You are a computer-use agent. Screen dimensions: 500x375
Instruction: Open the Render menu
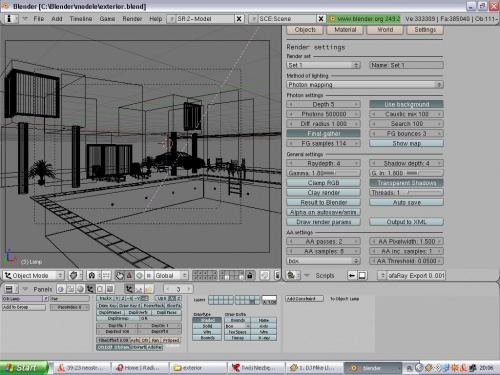[132, 19]
